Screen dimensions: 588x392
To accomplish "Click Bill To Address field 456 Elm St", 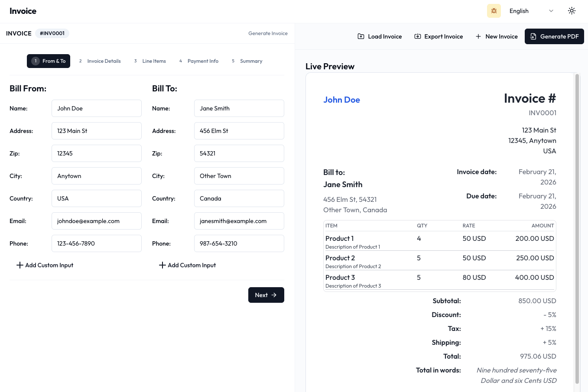I will [x=239, y=131].
